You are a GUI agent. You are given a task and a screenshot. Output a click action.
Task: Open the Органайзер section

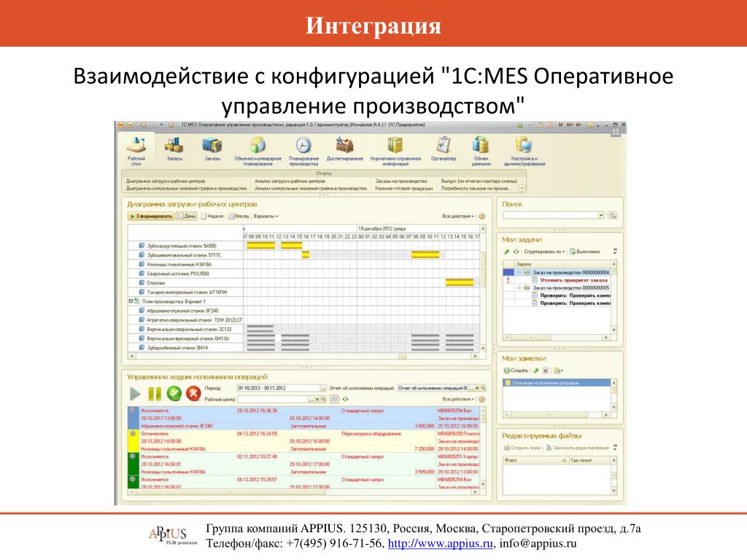coord(443,149)
